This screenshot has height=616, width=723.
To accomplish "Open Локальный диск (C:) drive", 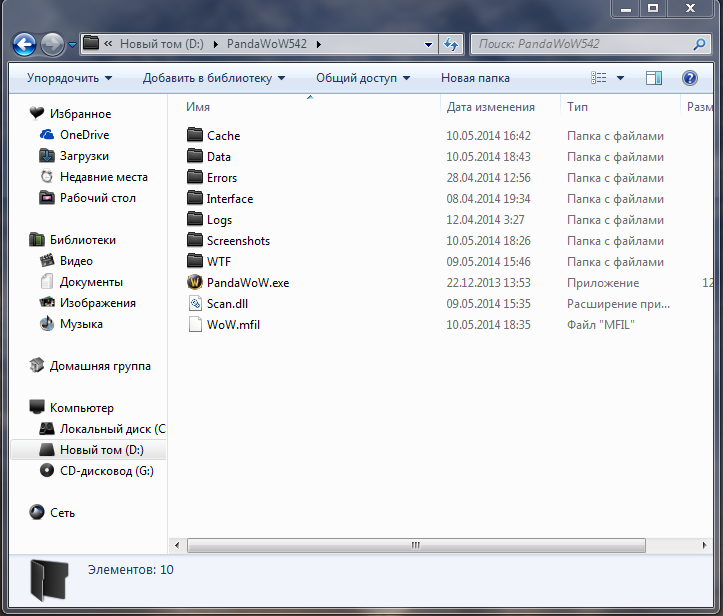I will click(113, 429).
